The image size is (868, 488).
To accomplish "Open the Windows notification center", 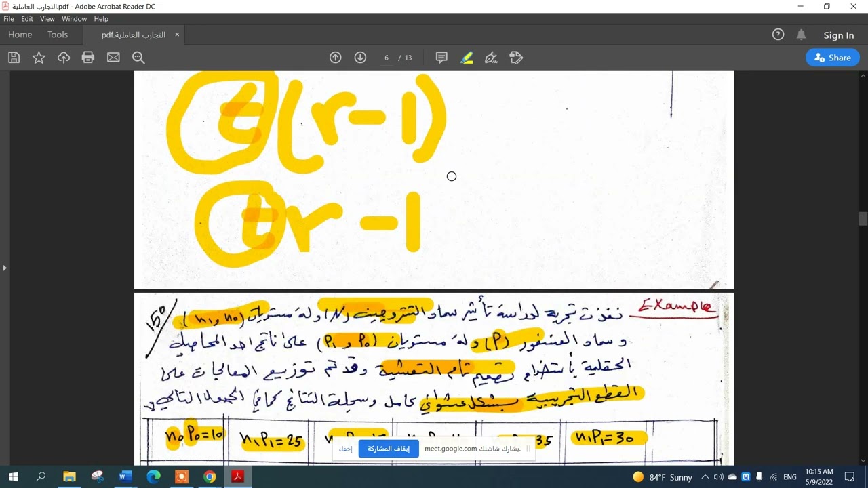I will (850, 477).
